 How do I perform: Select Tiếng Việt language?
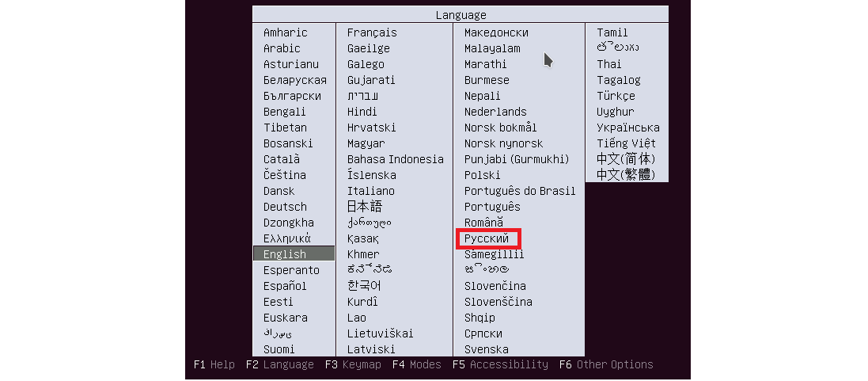(626, 143)
